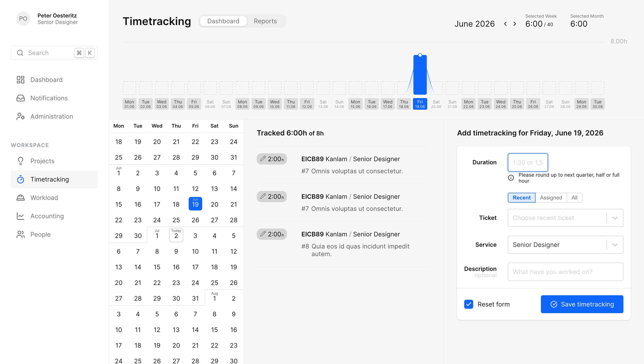Screen dimensions: 644x364
Task: Open the Workload page
Action: click(x=54, y=197)
